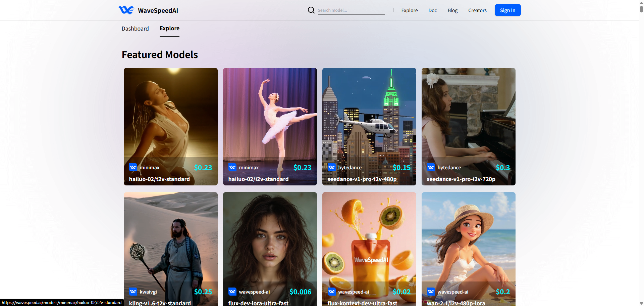Open the ballerina hailuo-02/i2v-standard thumbnail
This screenshot has height=306, width=644.
tap(270, 126)
